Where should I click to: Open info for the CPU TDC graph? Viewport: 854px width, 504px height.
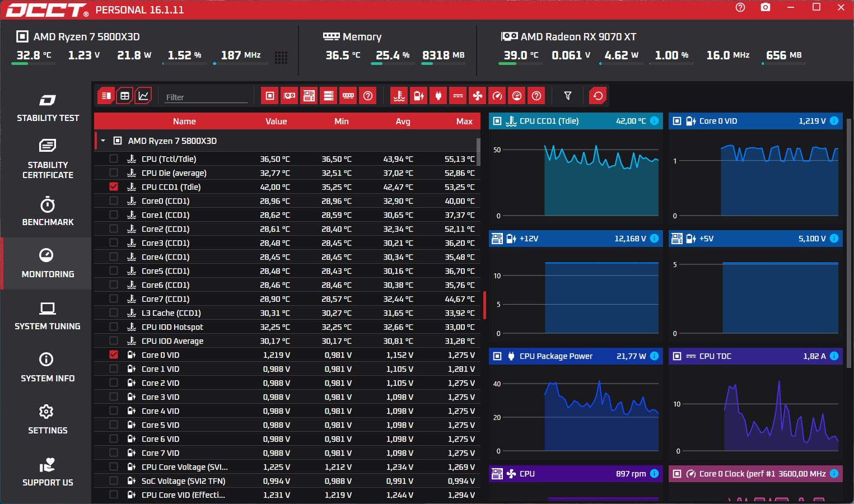[834, 356]
